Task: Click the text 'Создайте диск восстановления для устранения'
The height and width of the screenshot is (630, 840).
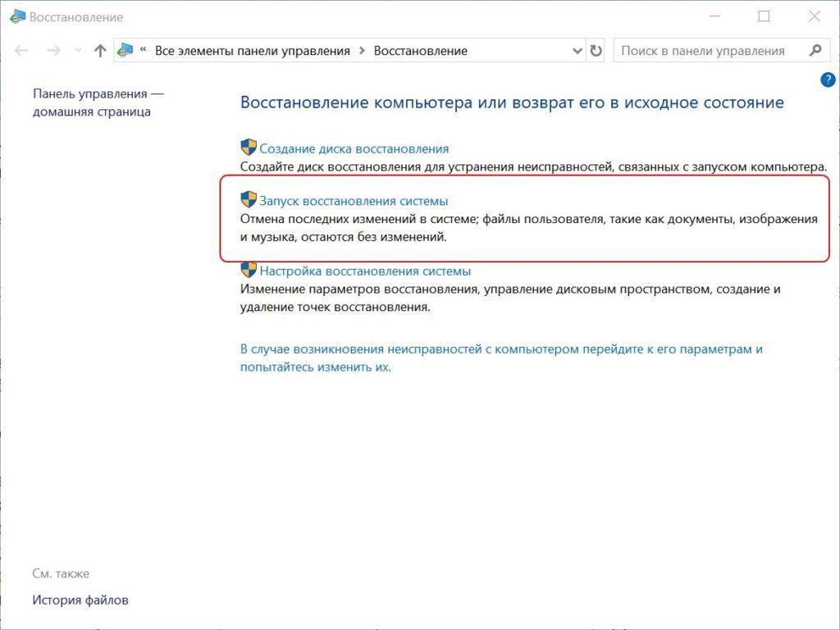Action: click(533, 167)
